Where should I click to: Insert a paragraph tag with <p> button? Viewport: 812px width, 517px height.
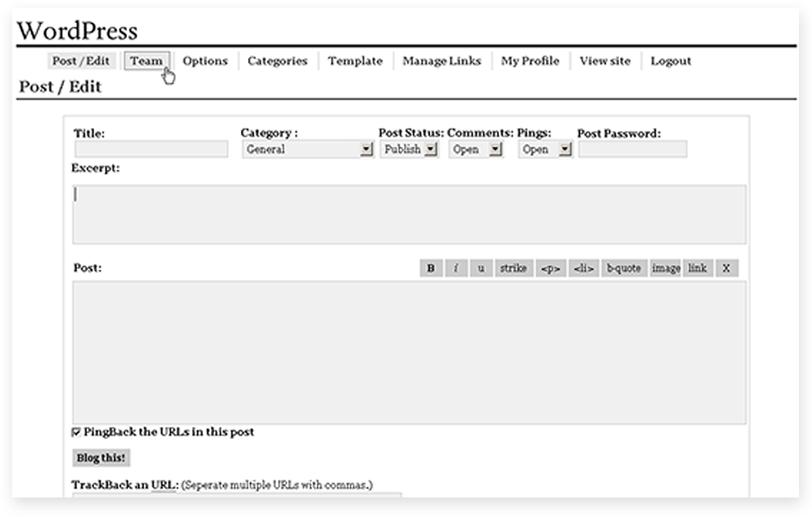[551, 268]
